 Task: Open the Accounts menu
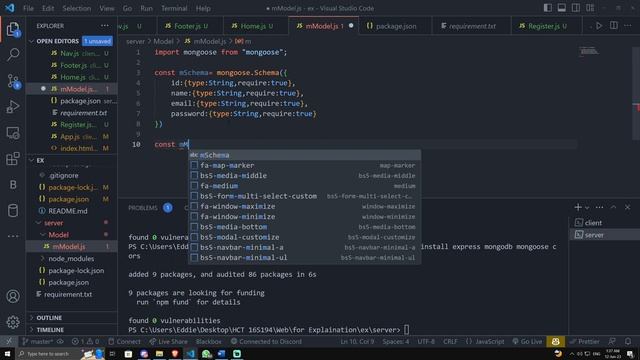tap(13, 296)
